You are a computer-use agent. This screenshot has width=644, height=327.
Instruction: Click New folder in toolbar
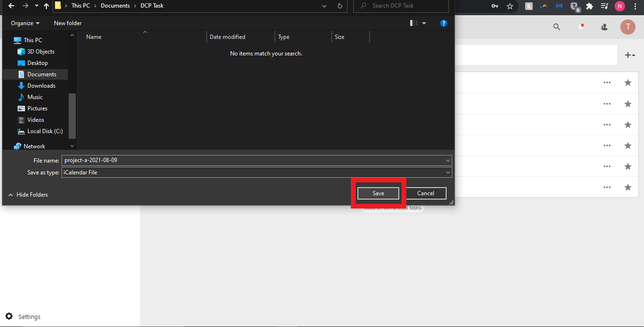68,23
